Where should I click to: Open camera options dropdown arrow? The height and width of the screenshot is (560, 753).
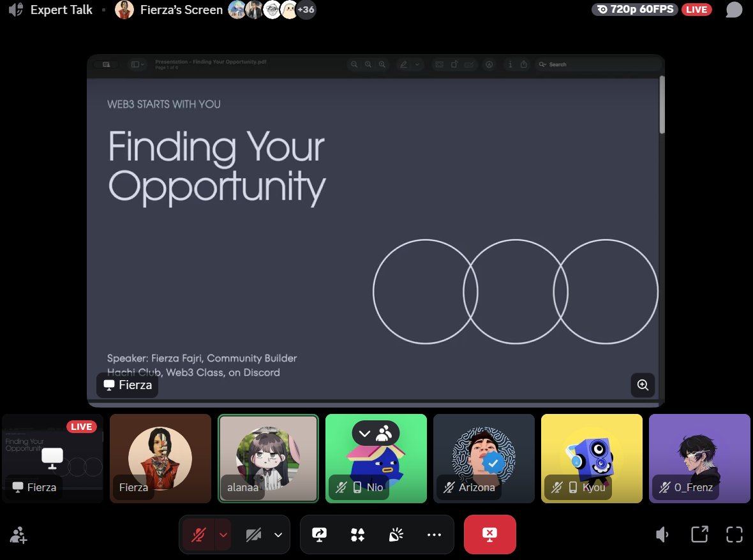tap(278, 534)
